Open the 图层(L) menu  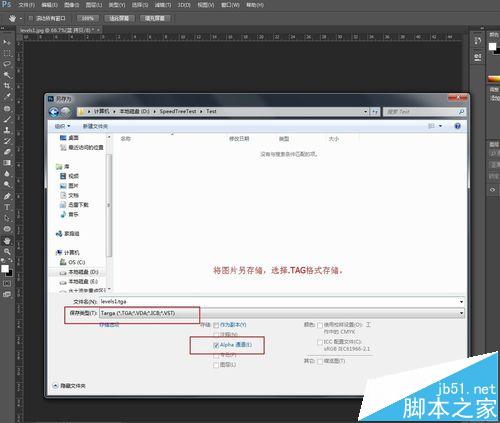tap(94, 5)
